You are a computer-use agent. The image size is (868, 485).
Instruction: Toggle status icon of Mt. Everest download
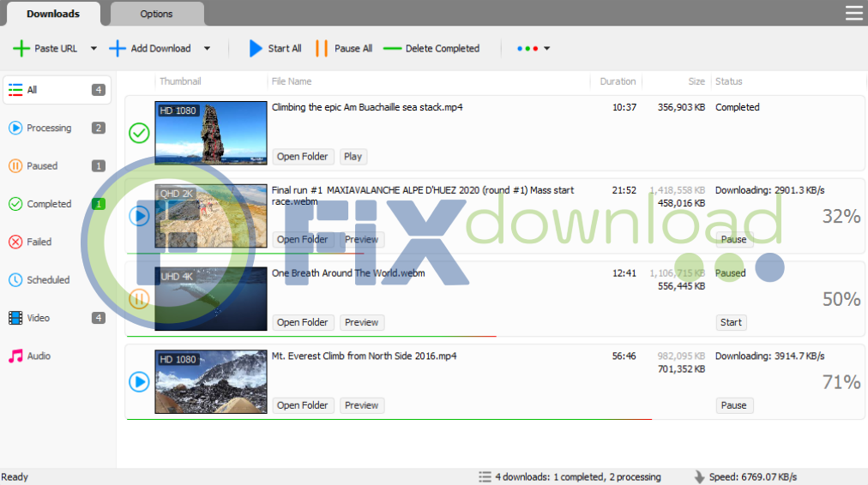coord(139,381)
